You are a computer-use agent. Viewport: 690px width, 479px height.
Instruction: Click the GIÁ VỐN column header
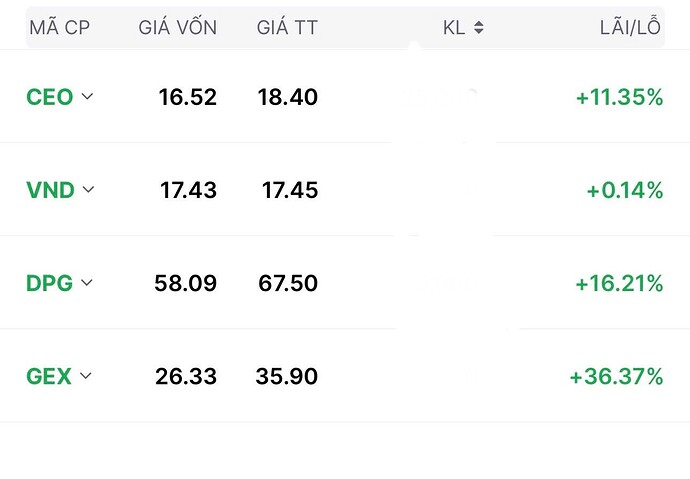pos(177,28)
